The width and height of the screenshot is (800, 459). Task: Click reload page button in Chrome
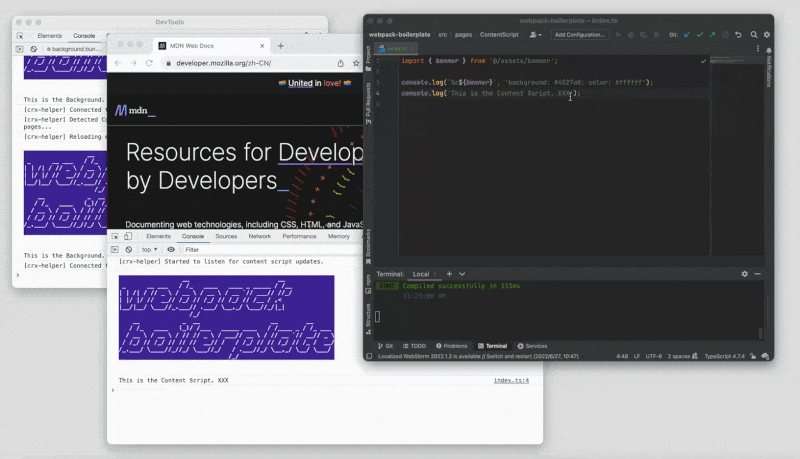tap(149, 63)
